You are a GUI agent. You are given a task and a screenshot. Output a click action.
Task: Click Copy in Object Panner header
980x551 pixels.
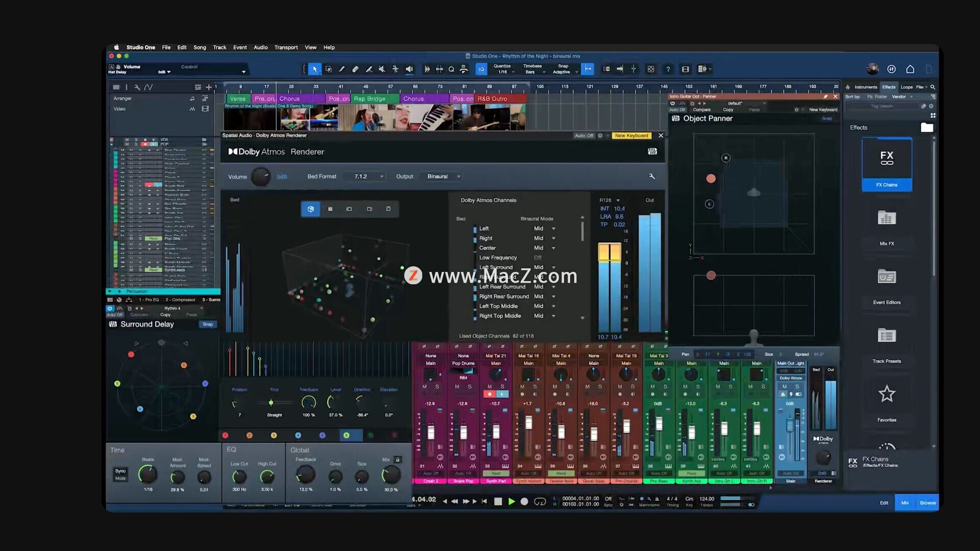(x=728, y=110)
